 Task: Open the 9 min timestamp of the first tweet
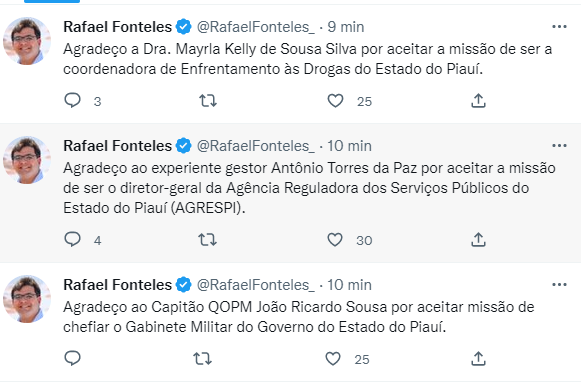point(346,27)
